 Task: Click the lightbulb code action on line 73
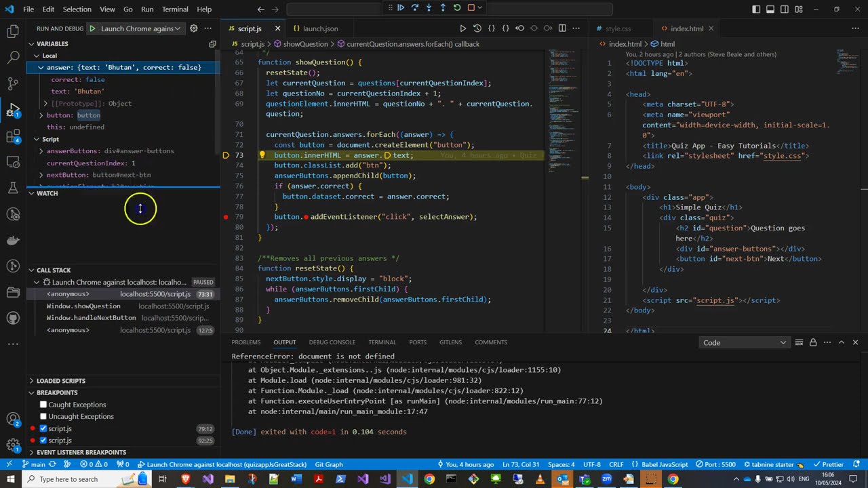point(262,155)
